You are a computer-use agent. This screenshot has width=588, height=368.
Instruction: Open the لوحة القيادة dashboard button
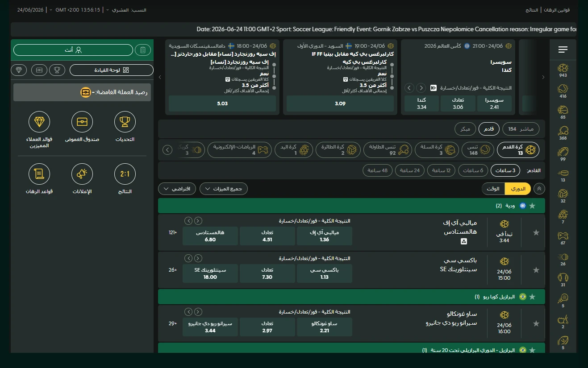112,70
